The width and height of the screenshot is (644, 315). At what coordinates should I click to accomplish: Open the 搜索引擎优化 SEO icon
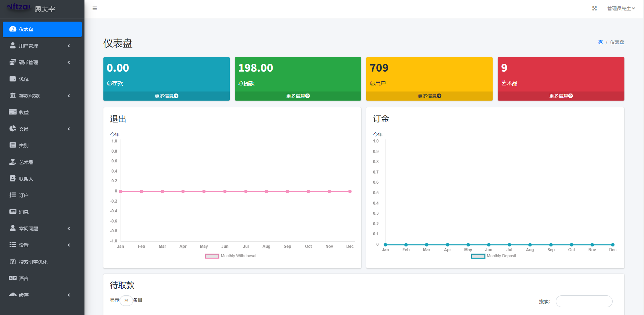(x=13, y=262)
